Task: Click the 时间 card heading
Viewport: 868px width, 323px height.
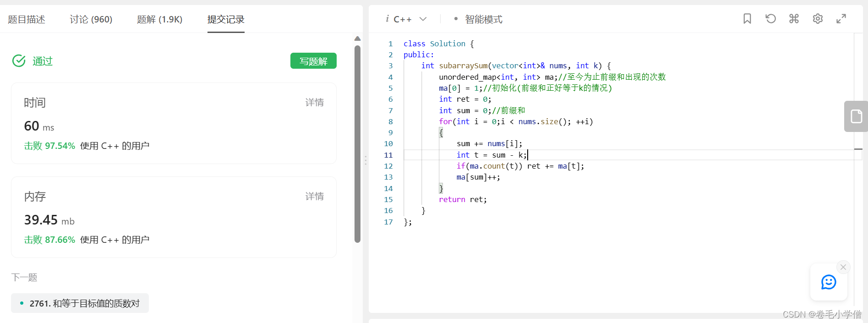Action: click(35, 103)
